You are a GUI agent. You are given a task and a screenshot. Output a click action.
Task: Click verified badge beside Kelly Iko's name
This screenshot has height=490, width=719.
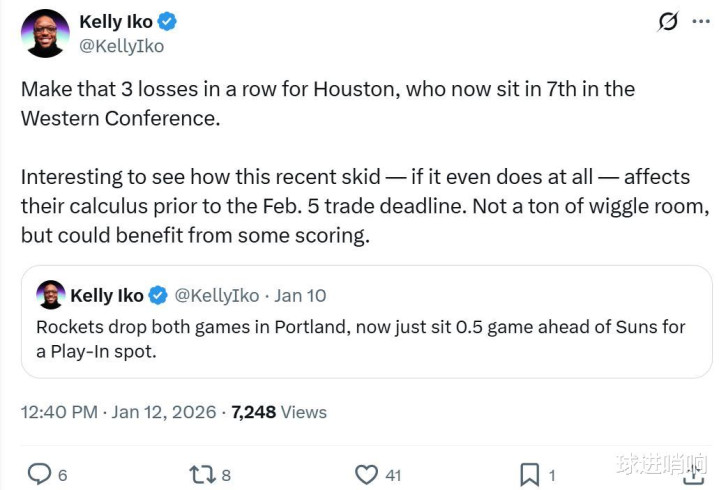pyautogui.click(x=169, y=21)
